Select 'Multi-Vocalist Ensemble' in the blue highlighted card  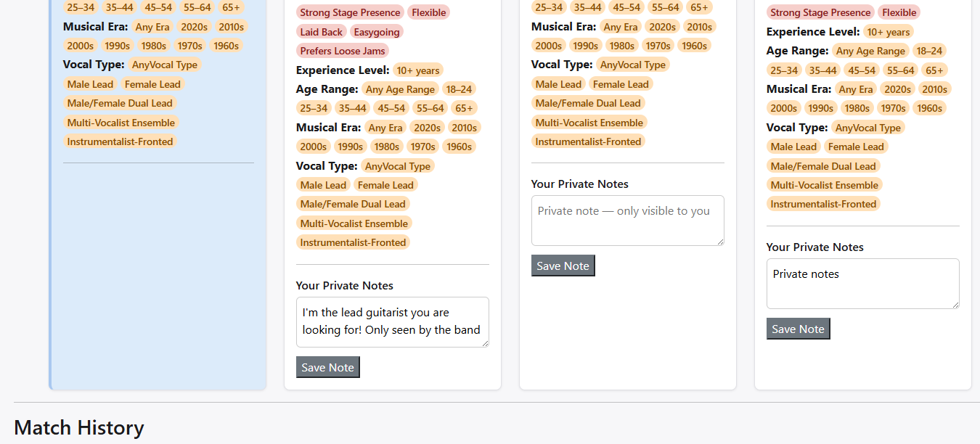tap(121, 123)
